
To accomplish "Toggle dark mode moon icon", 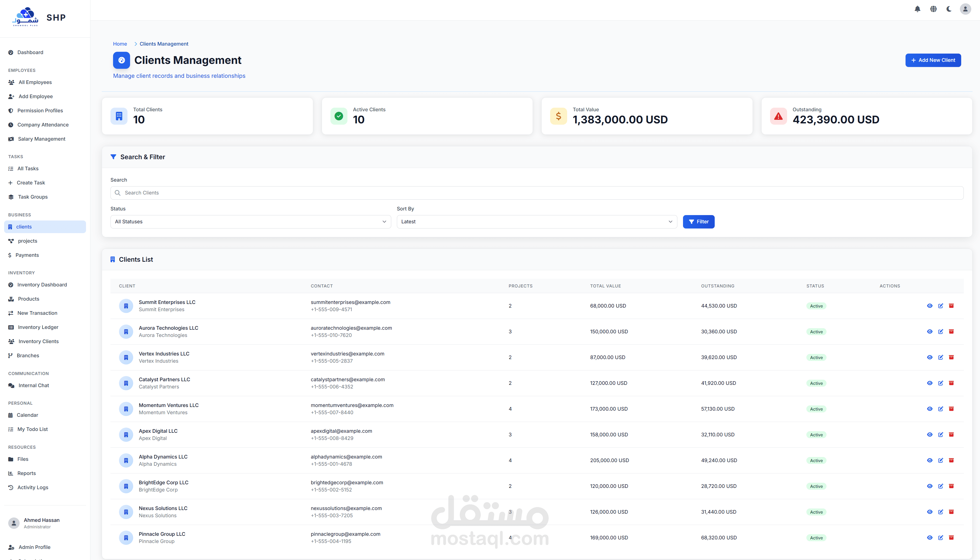I will pos(949,9).
